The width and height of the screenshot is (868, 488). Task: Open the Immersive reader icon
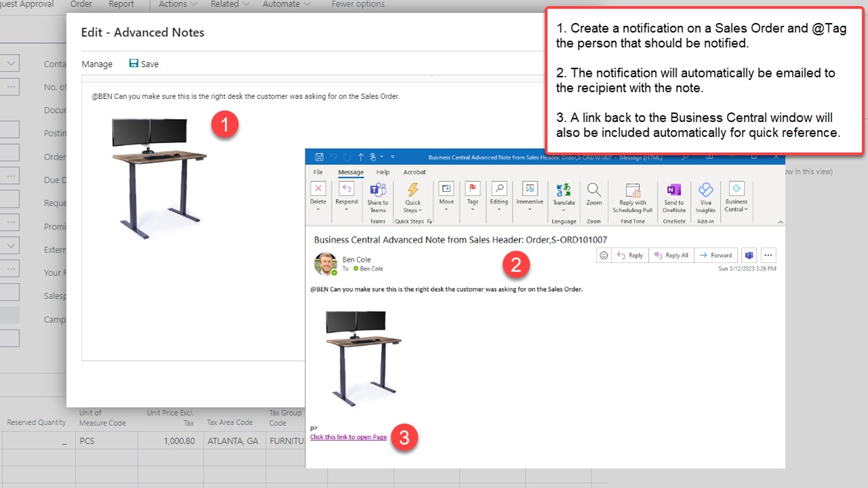point(530,188)
